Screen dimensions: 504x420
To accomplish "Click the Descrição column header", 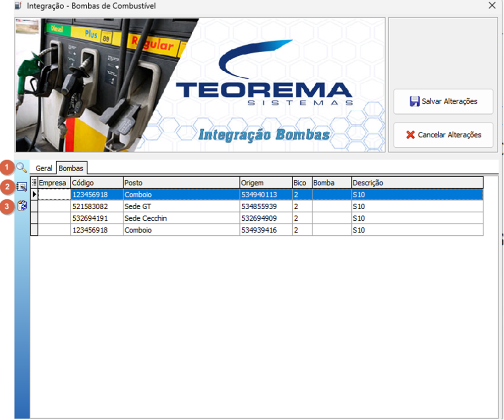I will tap(417, 183).
